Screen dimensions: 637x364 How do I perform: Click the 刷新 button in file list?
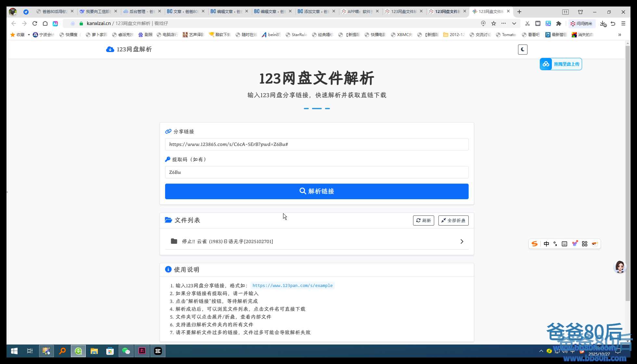[423, 220]
